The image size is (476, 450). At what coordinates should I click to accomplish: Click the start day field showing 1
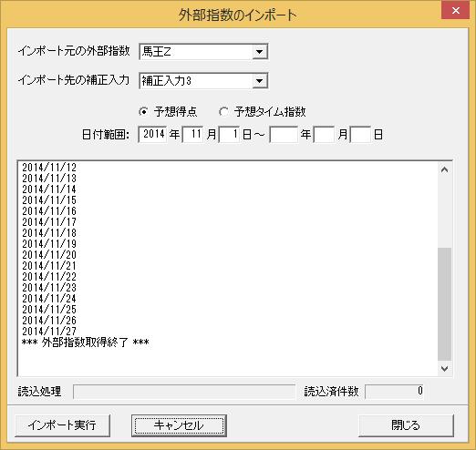(229, 134)
